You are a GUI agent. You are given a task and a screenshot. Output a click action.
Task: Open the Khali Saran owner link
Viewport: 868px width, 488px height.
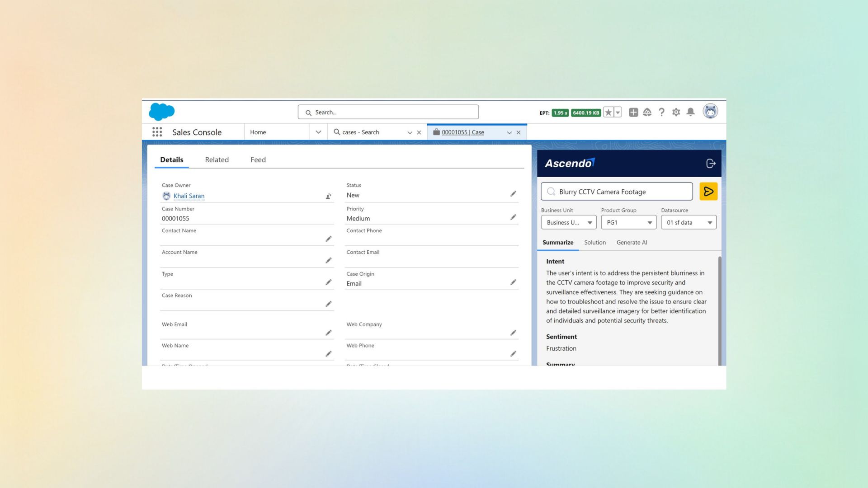(189, 196)
